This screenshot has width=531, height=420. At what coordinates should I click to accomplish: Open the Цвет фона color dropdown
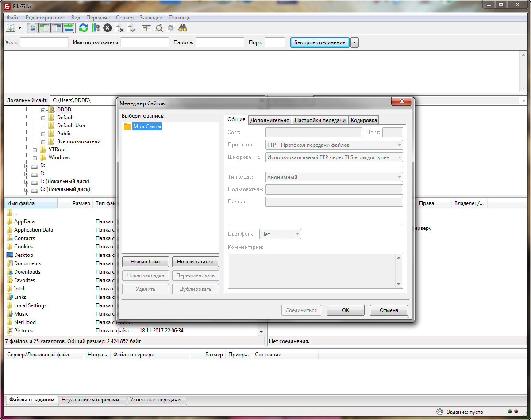[281, 234]
